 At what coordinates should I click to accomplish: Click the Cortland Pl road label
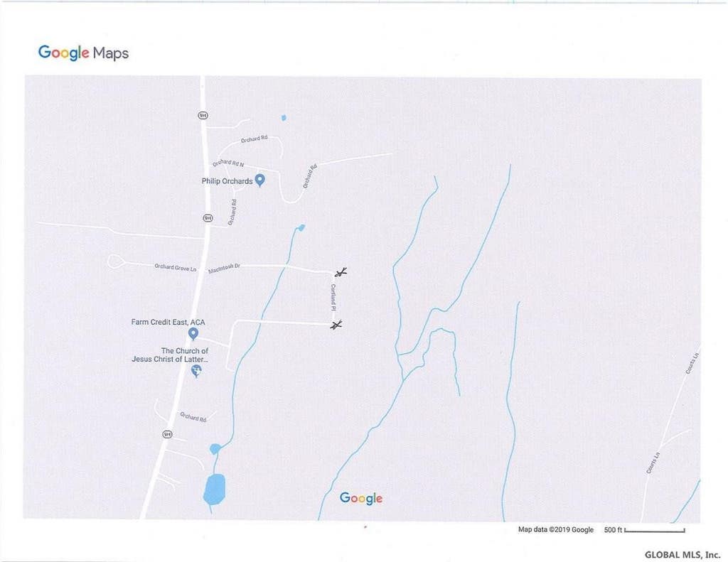point(333,298)
